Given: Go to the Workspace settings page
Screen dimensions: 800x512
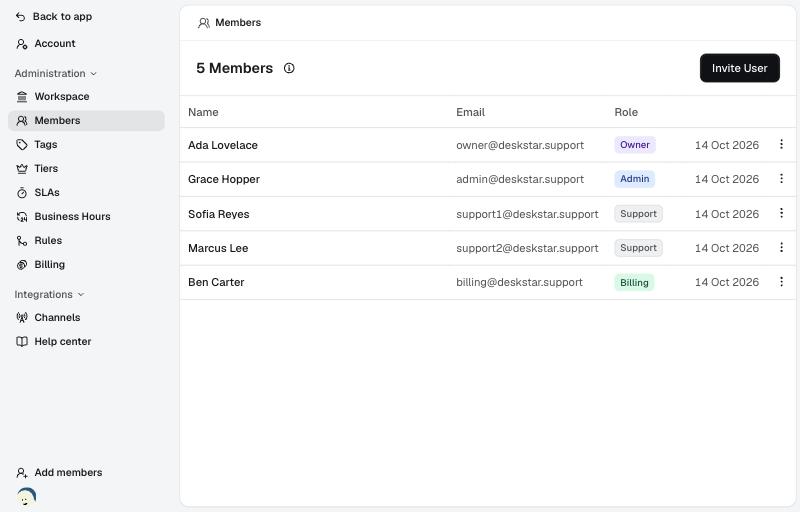Looking at the screenshot, I should [86, 96].
